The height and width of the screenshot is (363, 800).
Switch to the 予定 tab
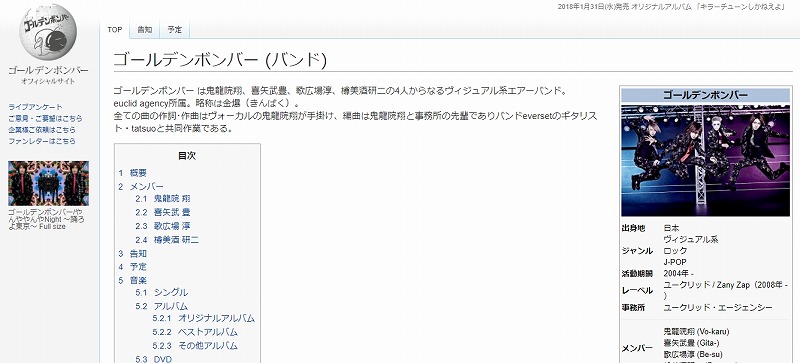[174, 30]
